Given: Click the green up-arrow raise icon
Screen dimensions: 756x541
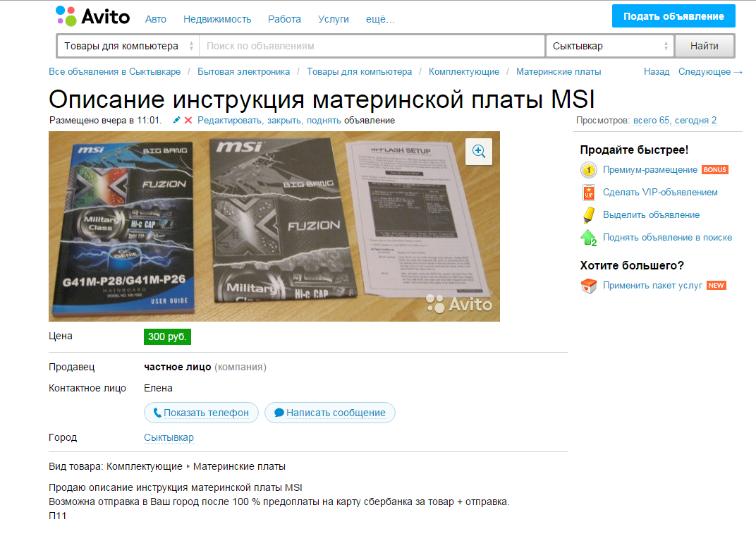Looking at the screenshot, I should coord(588,238).
